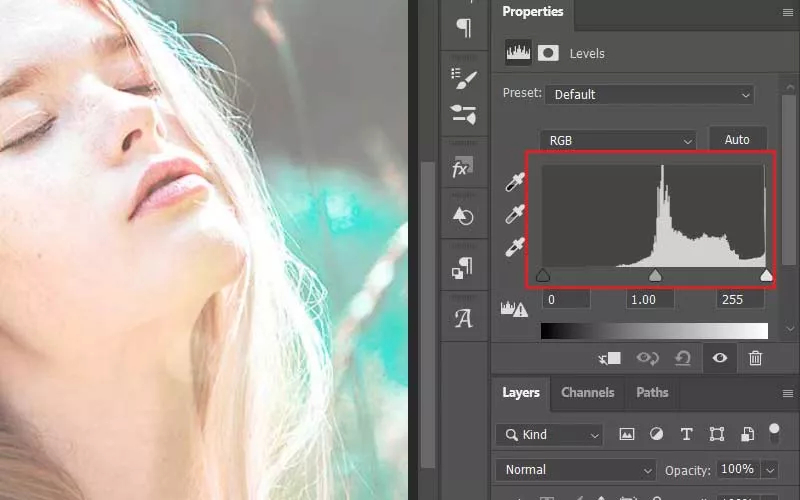Switch to the Channels tab
The width and height of the screenshot is (800, 500).
(x=588, y=393)
